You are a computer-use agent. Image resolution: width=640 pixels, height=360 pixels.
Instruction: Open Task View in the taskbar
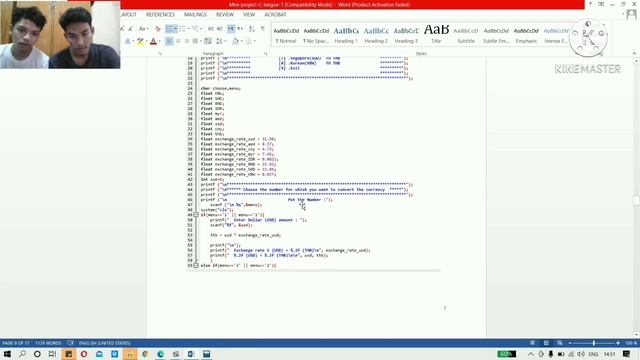coord(52,354)
